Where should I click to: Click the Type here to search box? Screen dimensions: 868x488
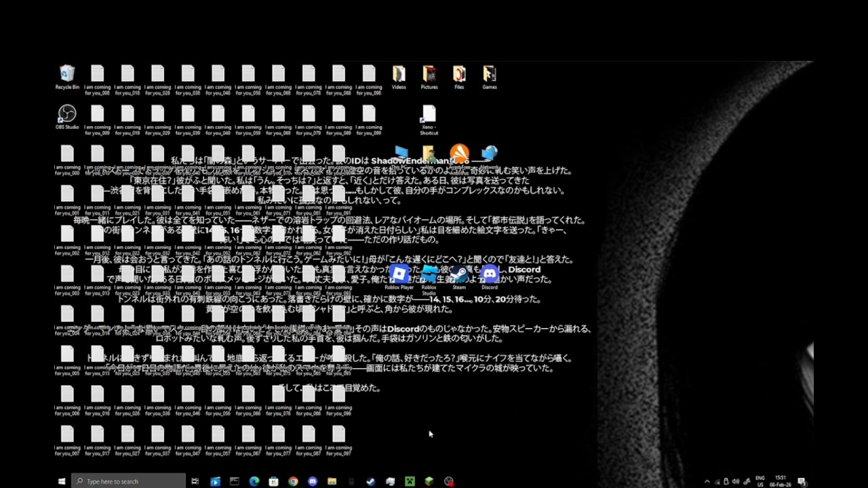click(128, 481)
